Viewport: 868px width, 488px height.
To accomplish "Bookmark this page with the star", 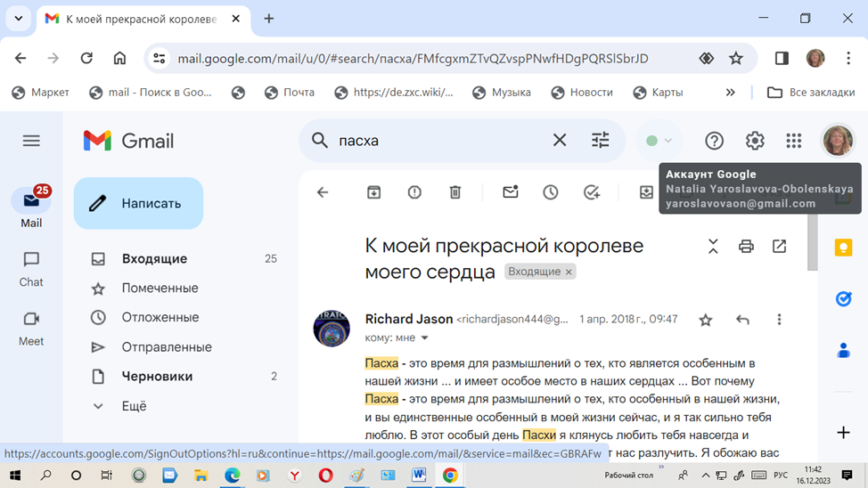I will point(736,58).
